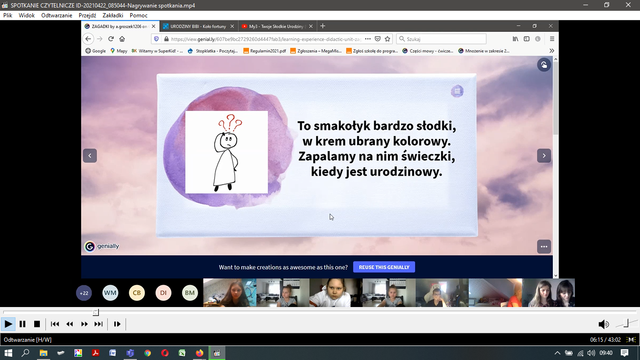Click the genial.ly URL address field

pos(265,39)
